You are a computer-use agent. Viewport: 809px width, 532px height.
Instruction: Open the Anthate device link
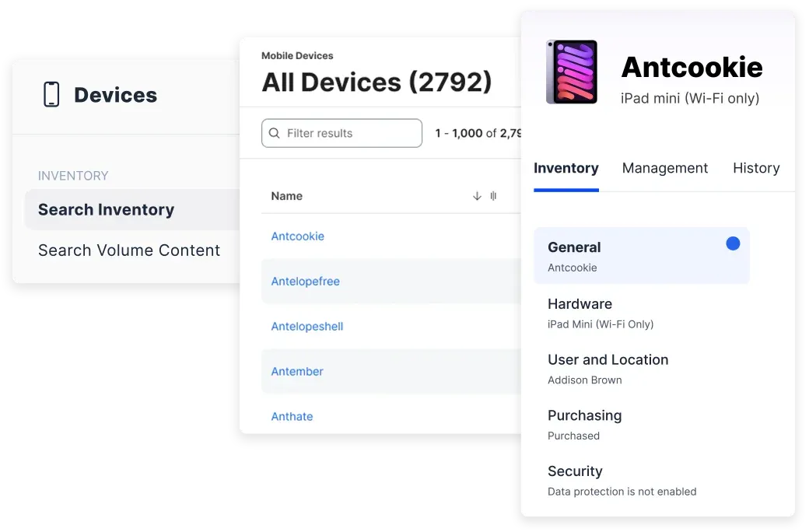[292, 416]
